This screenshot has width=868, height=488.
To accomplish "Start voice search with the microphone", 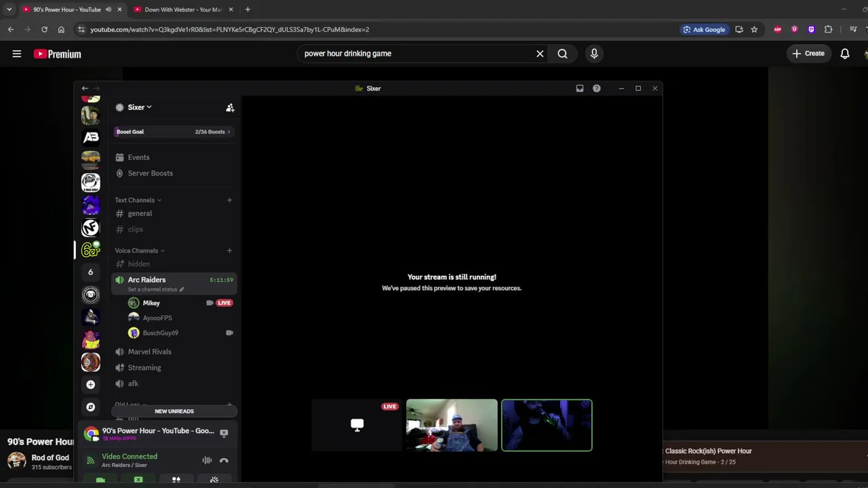I will (594, 54).
